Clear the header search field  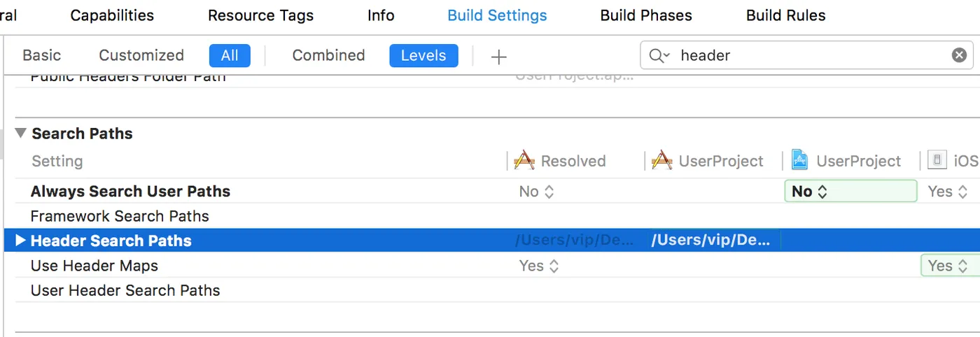959,55
